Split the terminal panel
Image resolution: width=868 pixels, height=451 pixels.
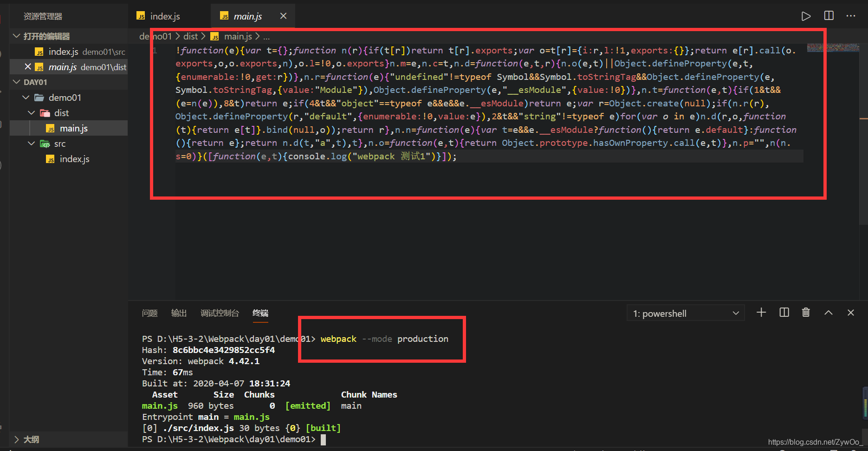(784, 313)
